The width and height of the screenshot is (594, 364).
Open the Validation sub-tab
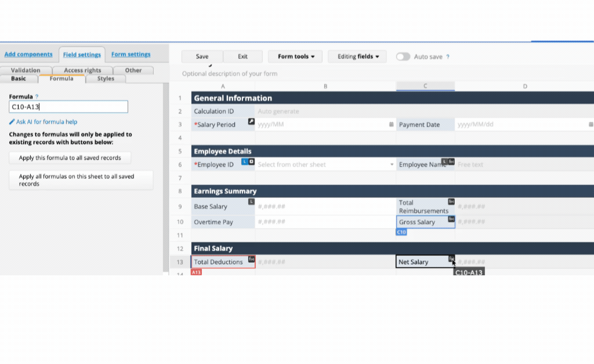click(x=26, y=70)
